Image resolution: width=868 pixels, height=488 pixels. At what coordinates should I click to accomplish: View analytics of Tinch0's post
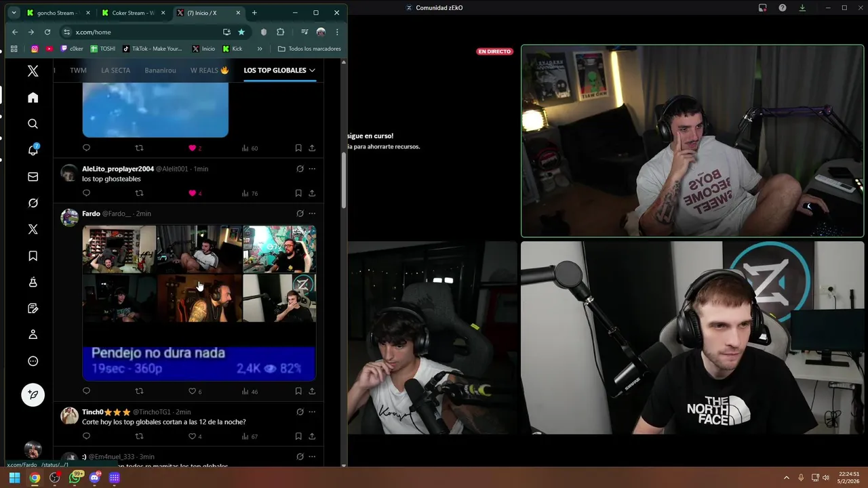250,436
